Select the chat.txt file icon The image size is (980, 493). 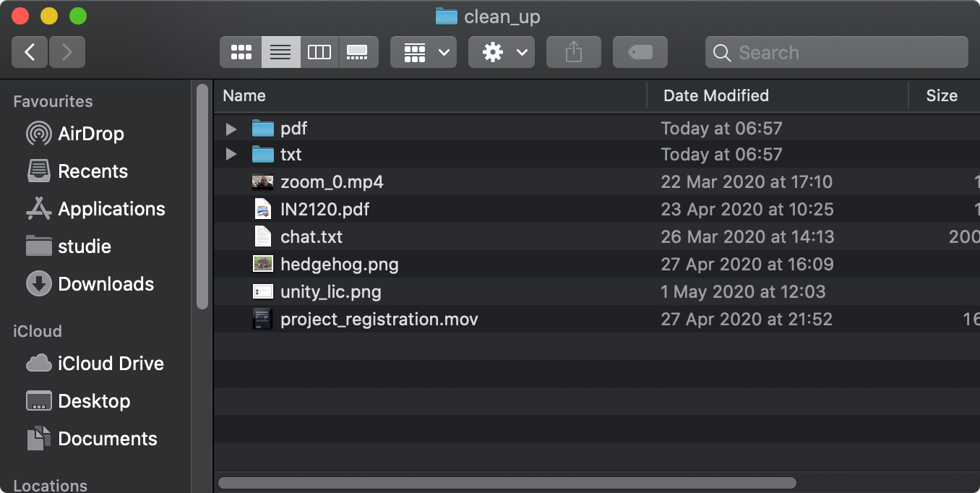(x=263, y=237)
